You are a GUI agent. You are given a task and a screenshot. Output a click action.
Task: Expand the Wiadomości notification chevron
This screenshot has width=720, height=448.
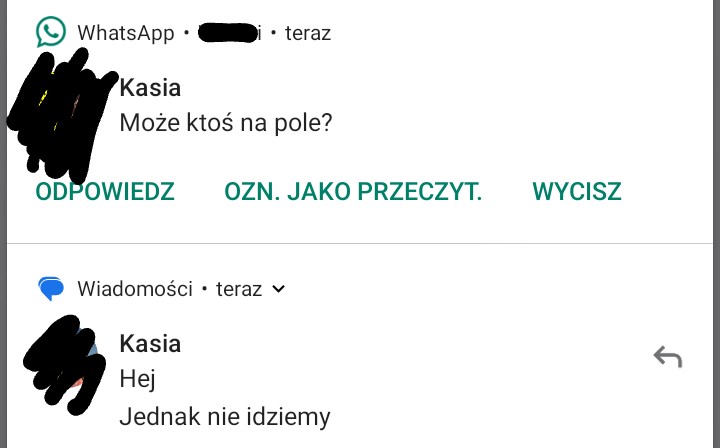(x=279, y=289)
